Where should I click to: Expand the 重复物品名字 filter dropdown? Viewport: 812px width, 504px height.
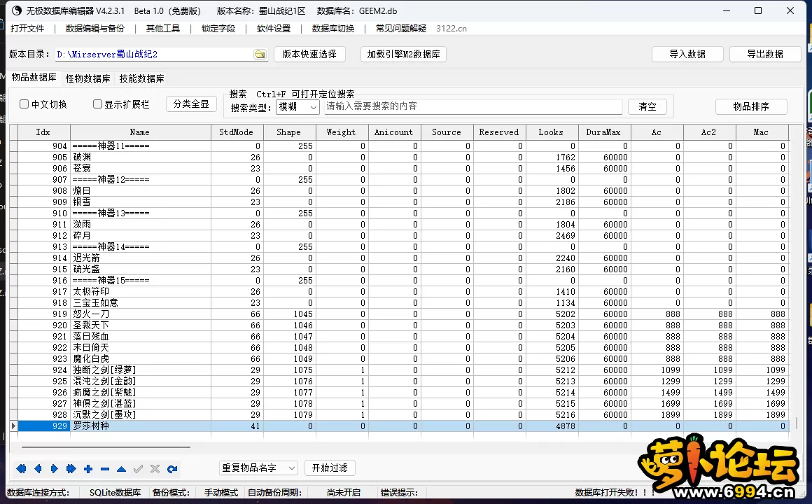[258, 468]
